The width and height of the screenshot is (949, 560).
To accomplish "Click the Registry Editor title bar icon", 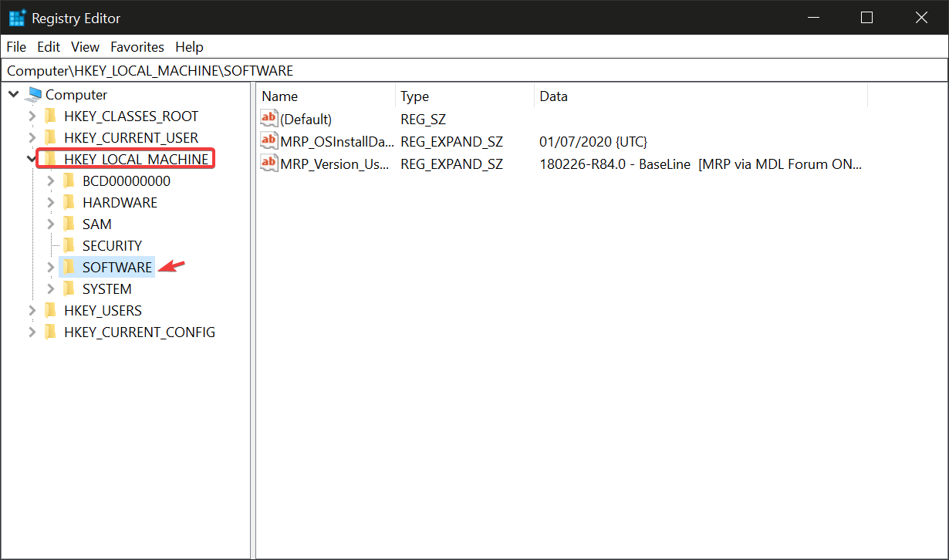I will click(x=17, y=18).
